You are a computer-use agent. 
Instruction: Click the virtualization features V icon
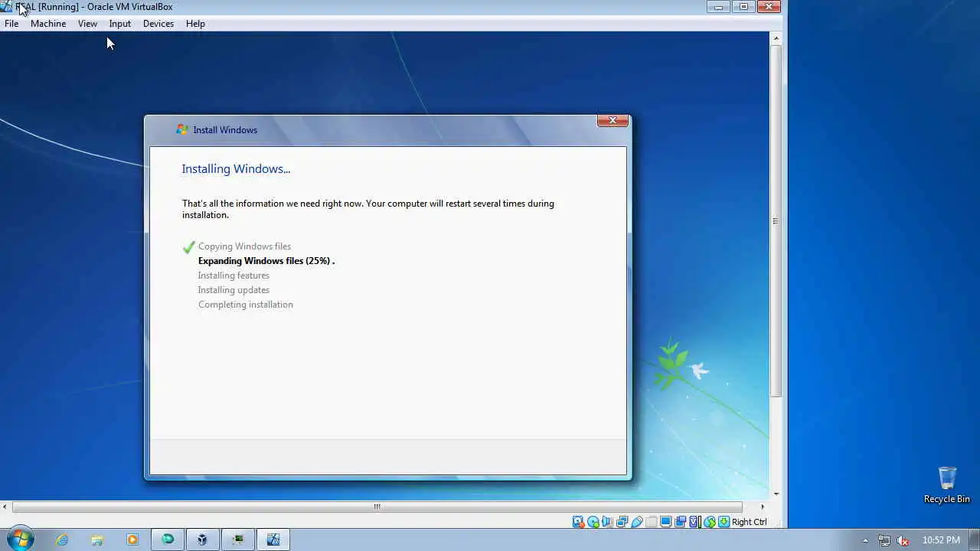694,522
